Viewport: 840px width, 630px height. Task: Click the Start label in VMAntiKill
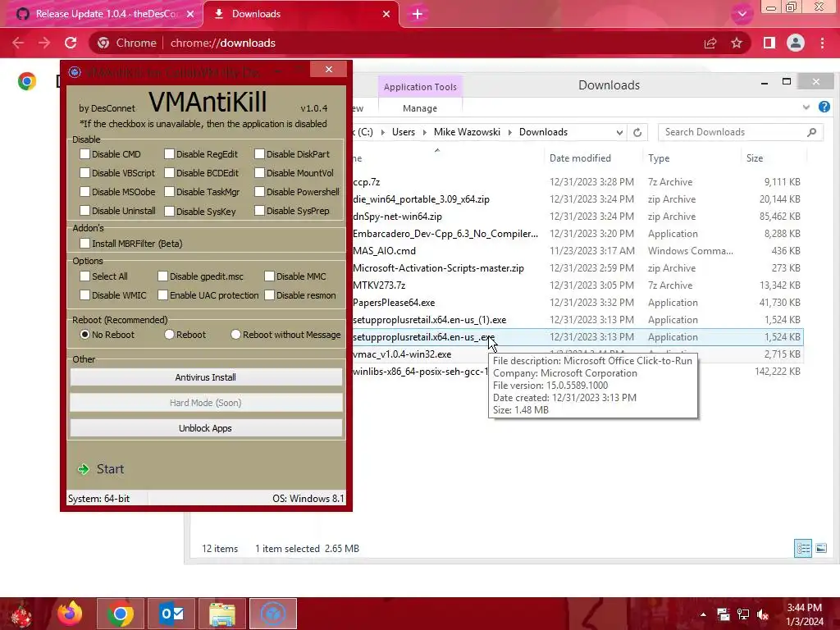[111, 469]
